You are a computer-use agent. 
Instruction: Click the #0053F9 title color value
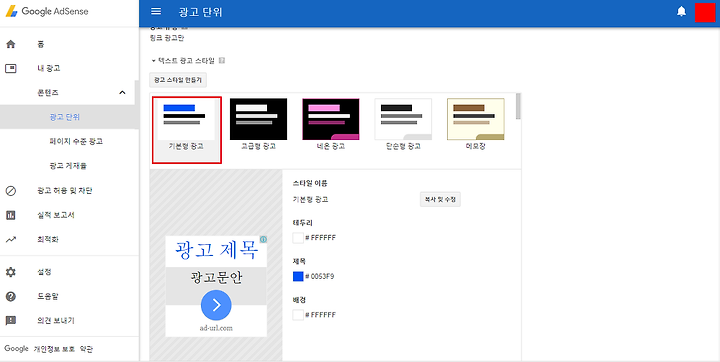[x=320, y=277]
